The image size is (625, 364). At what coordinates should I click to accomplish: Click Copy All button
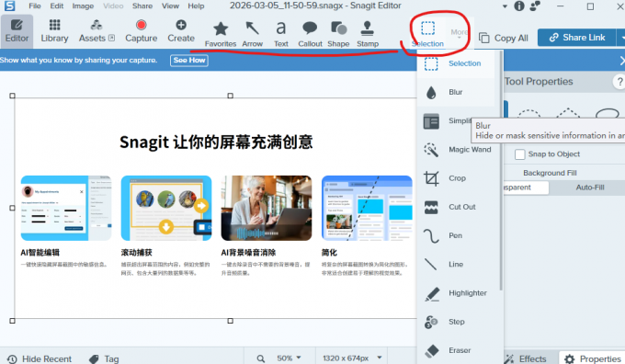click(504, 38)
